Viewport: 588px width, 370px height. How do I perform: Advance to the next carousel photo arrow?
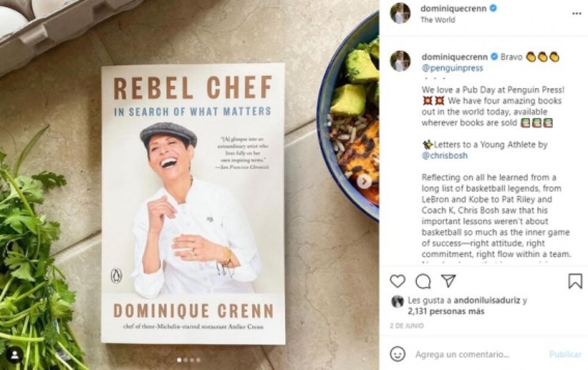pos(364,182)
